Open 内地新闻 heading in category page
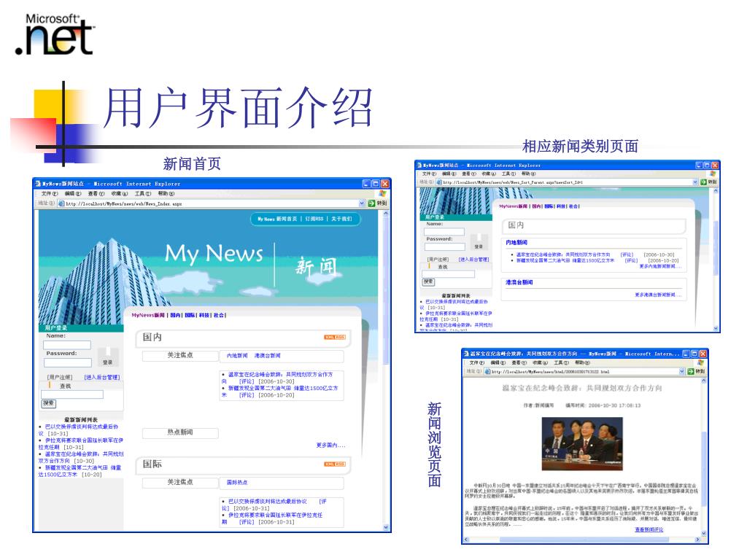This screenshot has width=747, height=560. pos(516,242)
